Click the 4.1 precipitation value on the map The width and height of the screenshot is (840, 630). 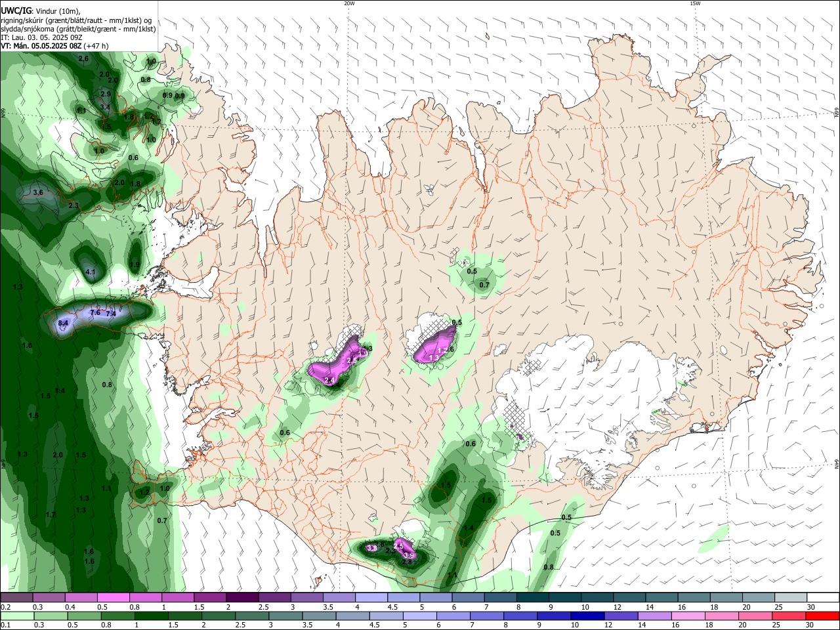tap(91, 272)
